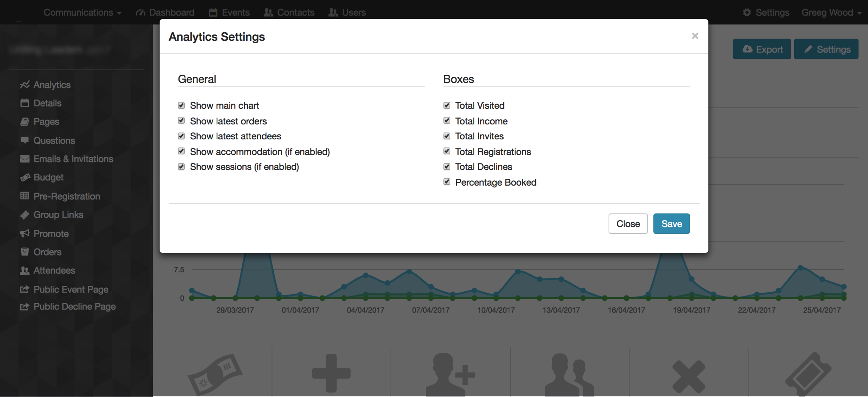Image resolution: width=868 pixels, height=397 pixels.
Task: Click the Analytics chart icon
Action: 25,84
